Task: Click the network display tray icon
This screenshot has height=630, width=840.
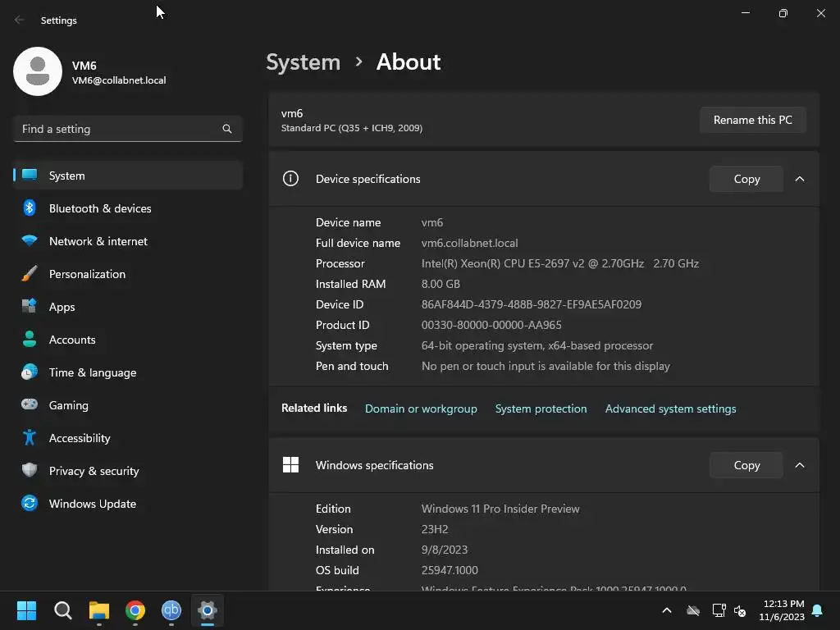Action: pyautogui.click(x=719, y=610)
